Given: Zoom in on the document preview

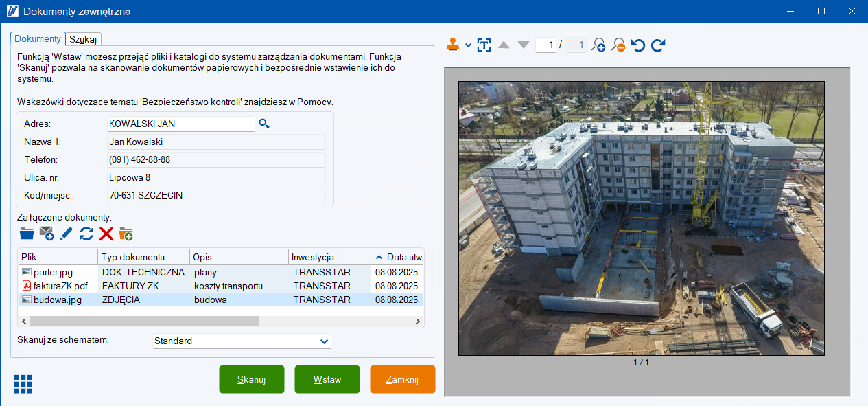Looking at the screenshot, I should click(598, 45).
